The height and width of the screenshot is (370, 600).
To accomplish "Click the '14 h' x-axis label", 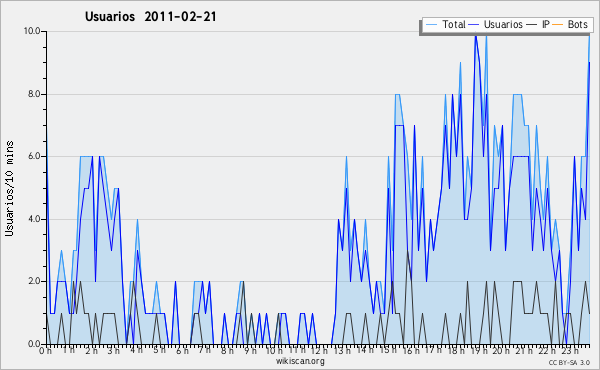I will pyautogui.click(x=365, y=350).
